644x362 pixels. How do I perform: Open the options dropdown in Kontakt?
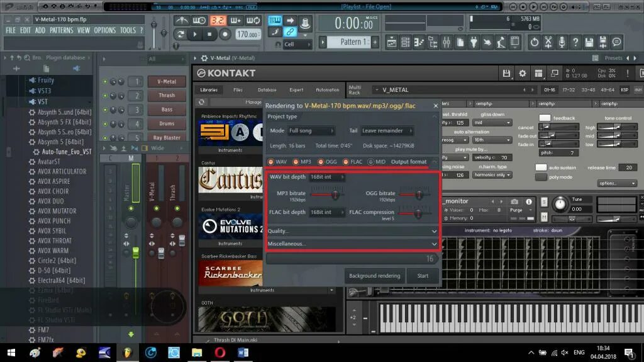(x=617, y=183)
